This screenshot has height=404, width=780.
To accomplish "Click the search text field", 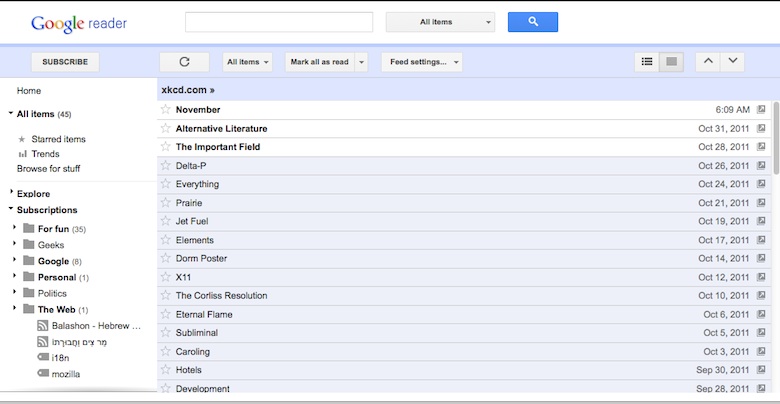I will [279, 22].
